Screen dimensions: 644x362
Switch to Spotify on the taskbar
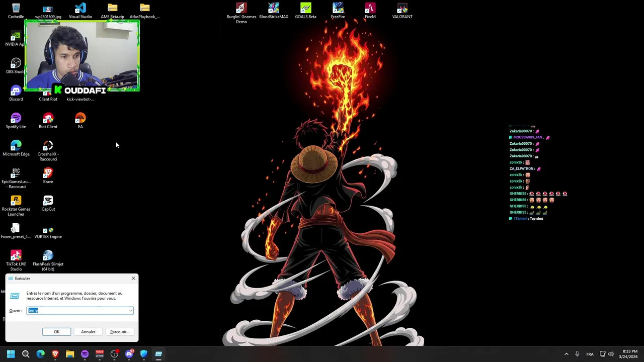pyautogui.click(x=85, y=354)
